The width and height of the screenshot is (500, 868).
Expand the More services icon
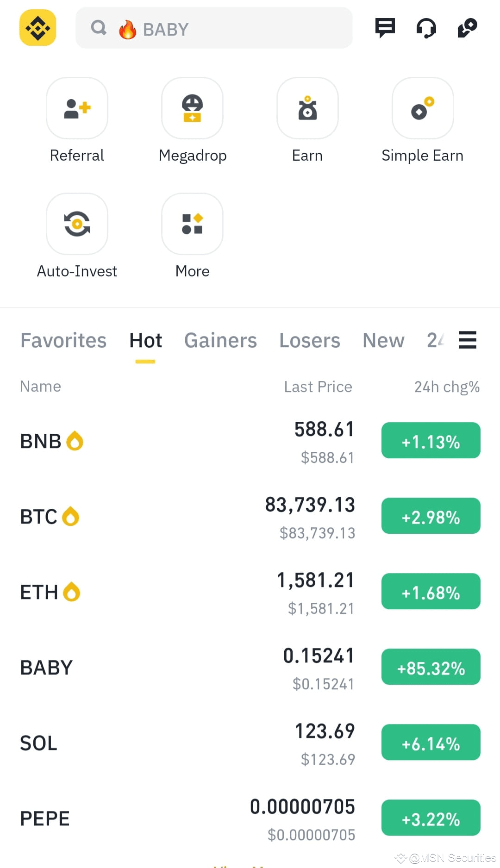(x=192, y=224)
